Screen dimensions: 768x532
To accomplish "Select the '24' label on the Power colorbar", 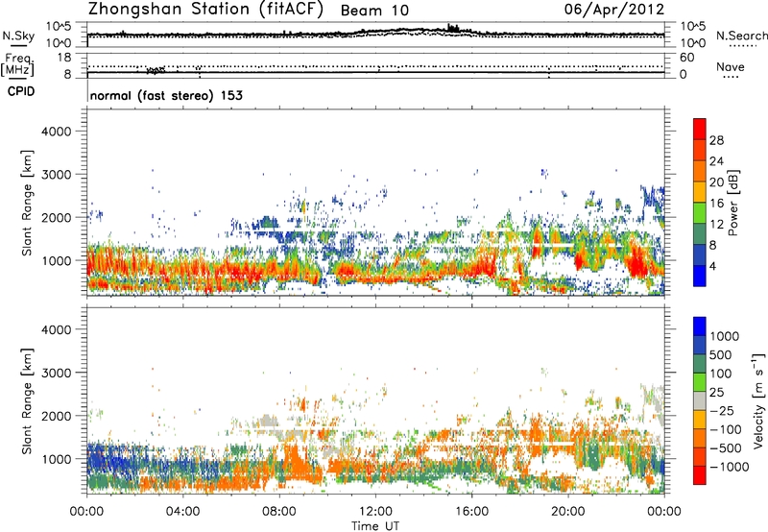I will [716, 161].
